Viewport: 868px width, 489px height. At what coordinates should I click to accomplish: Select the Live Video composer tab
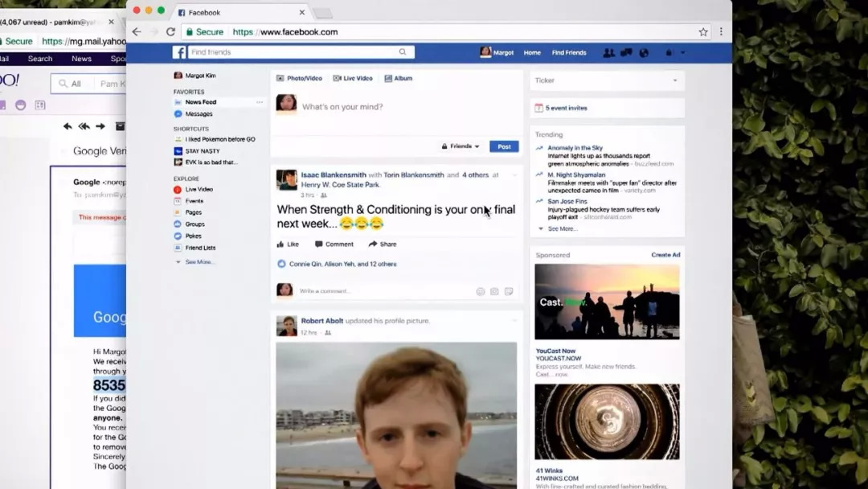coord(353,79)
